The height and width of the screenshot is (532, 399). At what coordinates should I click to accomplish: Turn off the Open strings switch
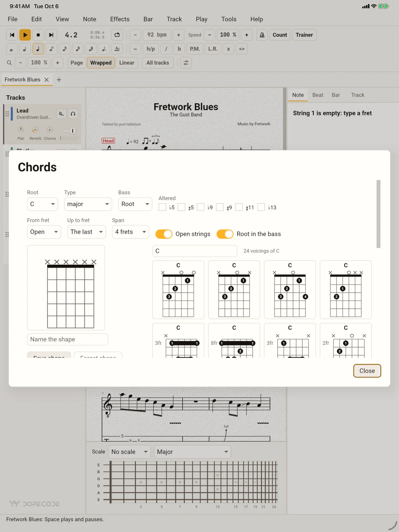[164, 234]
